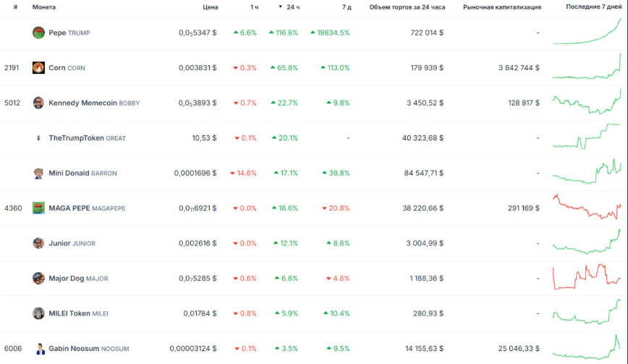Sort by the 7 д column header

click(347, 7)
